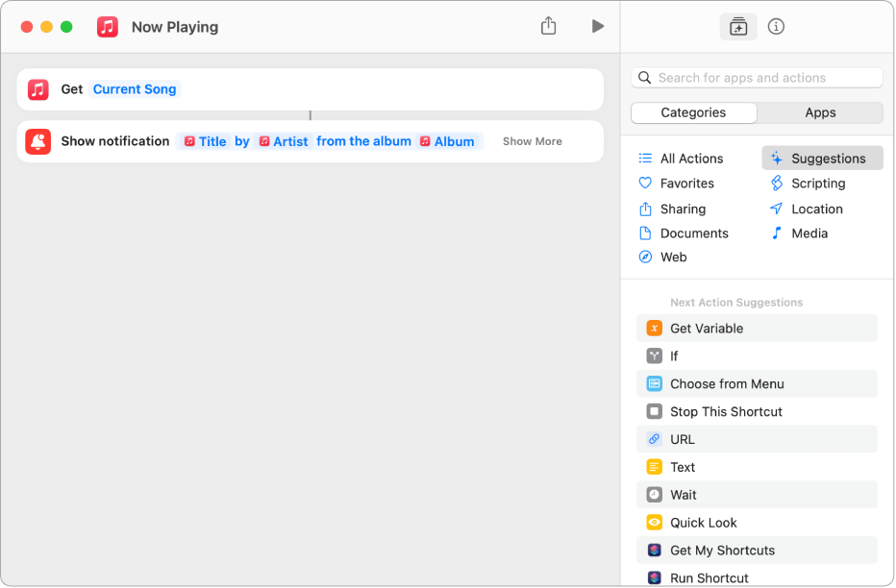Click the Share icon in the toolbar
Screen dimensions: 896x588
pyautogui.click(x=548, y=27)
